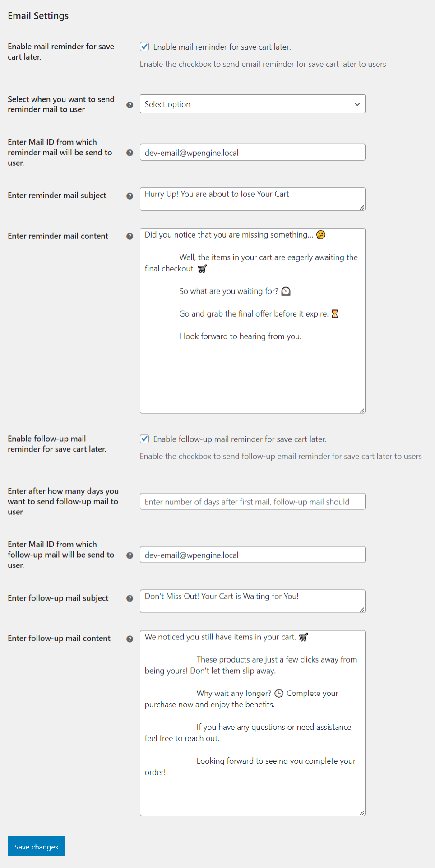Click the help icon for follow-up mail subject

[x=130, y=598]
